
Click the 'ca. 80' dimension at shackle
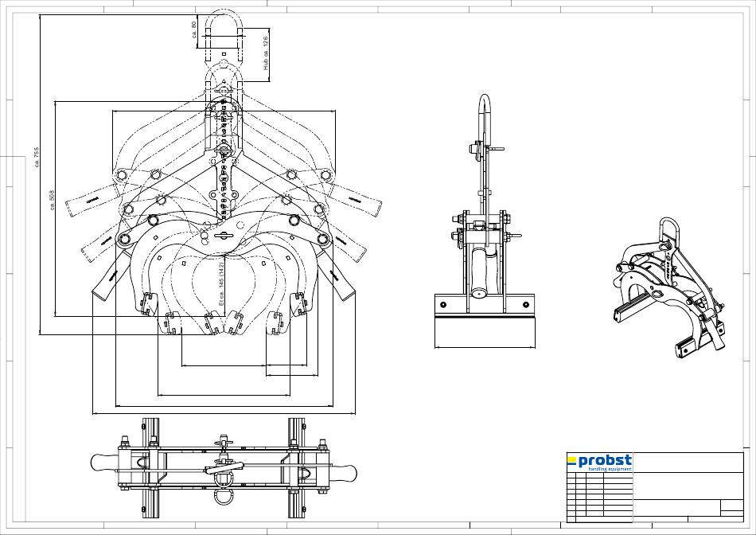coord(194,30)
